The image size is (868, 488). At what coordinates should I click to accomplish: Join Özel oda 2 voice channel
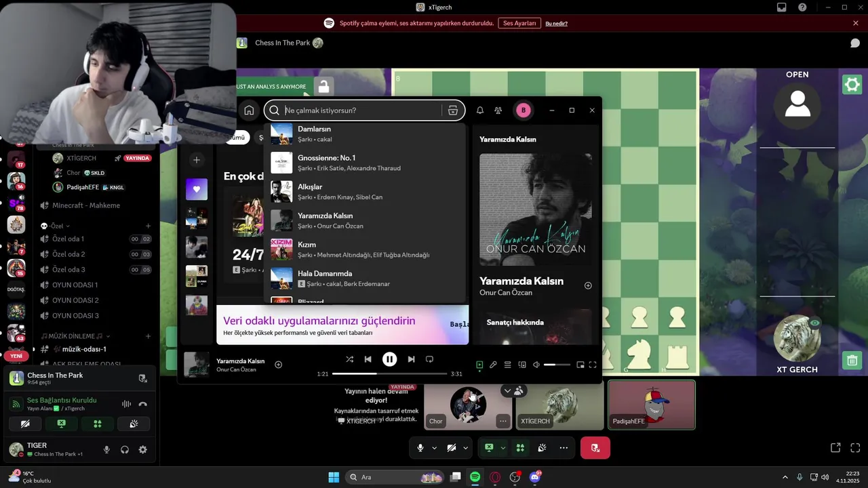(x=95, y=254)
